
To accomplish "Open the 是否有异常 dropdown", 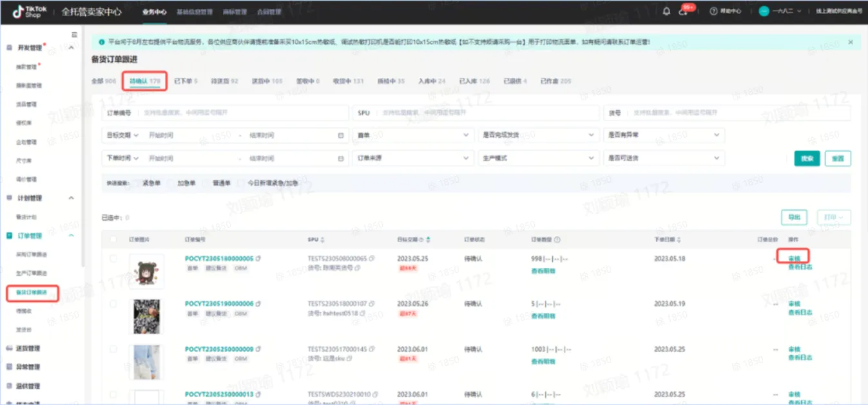I will click(x=664, y=135).
